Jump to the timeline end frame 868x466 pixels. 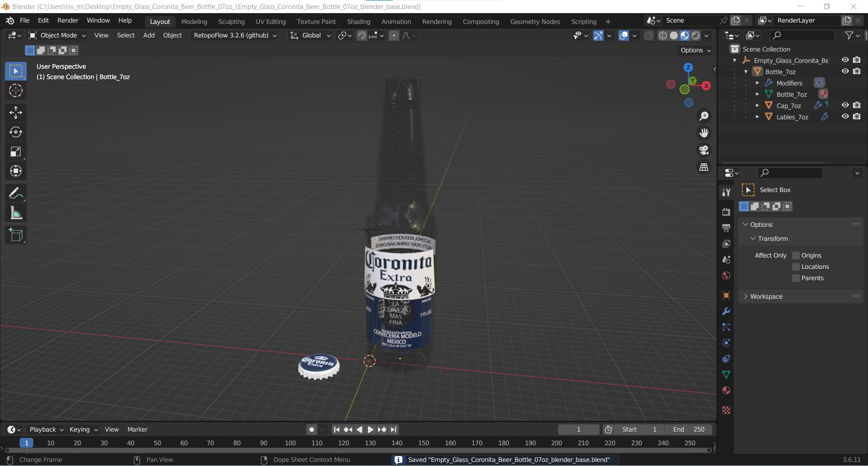point(394,429)
